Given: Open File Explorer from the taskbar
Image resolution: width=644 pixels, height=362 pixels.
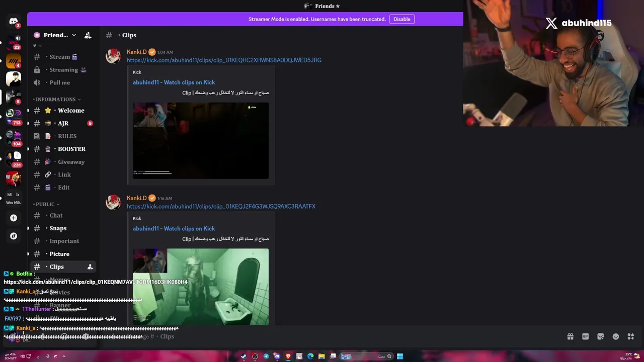Looking at the screenshot, I should coord(321,356).
